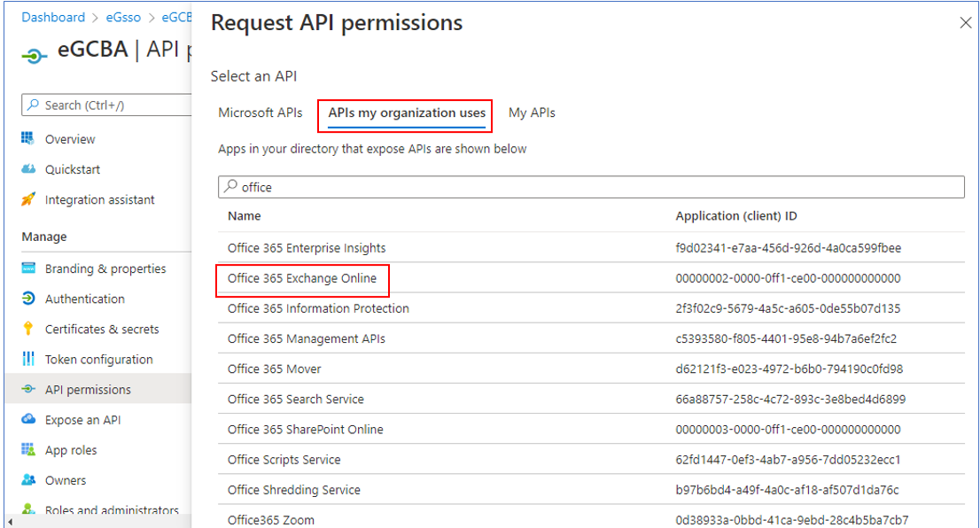
Task: Open the Authentication page
Action: pyautogui.click(x=85, y=299)
